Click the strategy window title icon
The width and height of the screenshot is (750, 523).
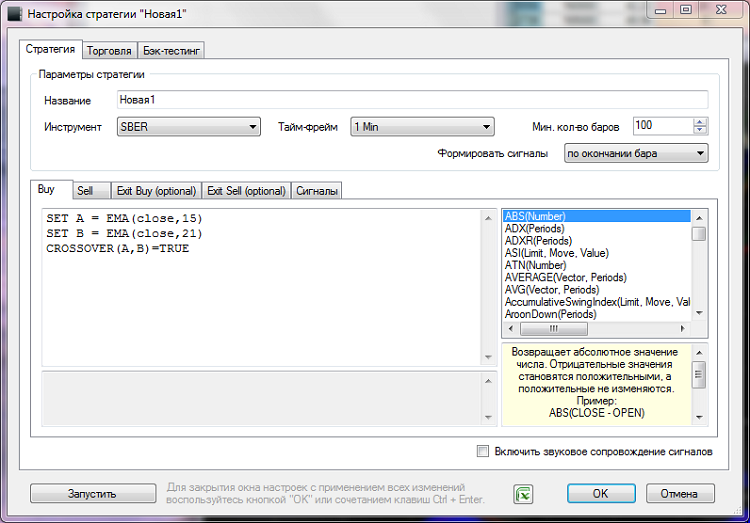pyautogui.click(x=14, y=13)
